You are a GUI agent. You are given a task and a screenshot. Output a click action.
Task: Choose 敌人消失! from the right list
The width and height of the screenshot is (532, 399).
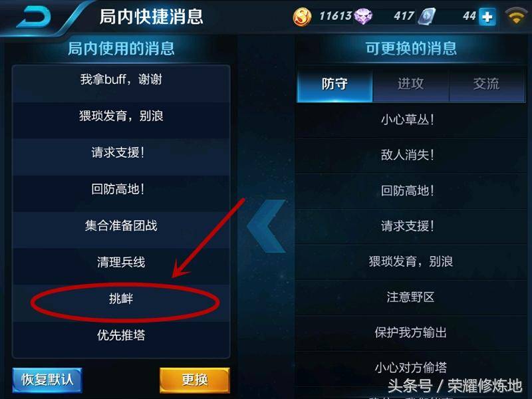coord(410,155)
